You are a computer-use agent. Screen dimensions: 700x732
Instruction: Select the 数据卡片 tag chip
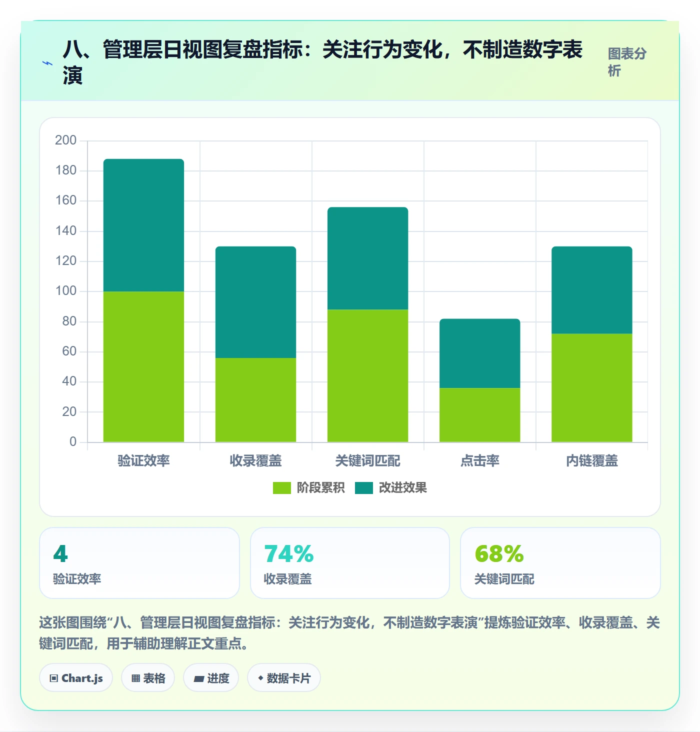(284, 678)
